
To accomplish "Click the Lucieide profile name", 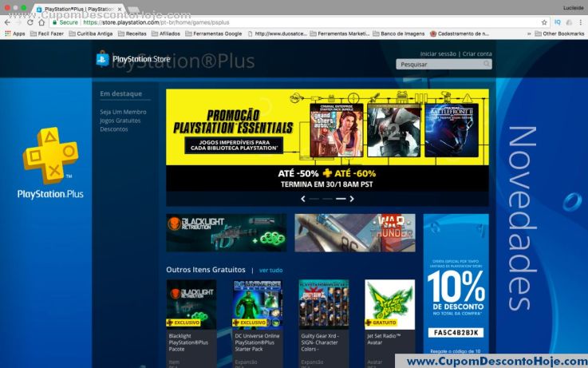I will 574,8.
